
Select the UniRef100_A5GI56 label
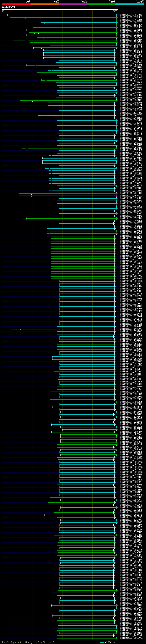pyautogui.click(x=131, y=87)
